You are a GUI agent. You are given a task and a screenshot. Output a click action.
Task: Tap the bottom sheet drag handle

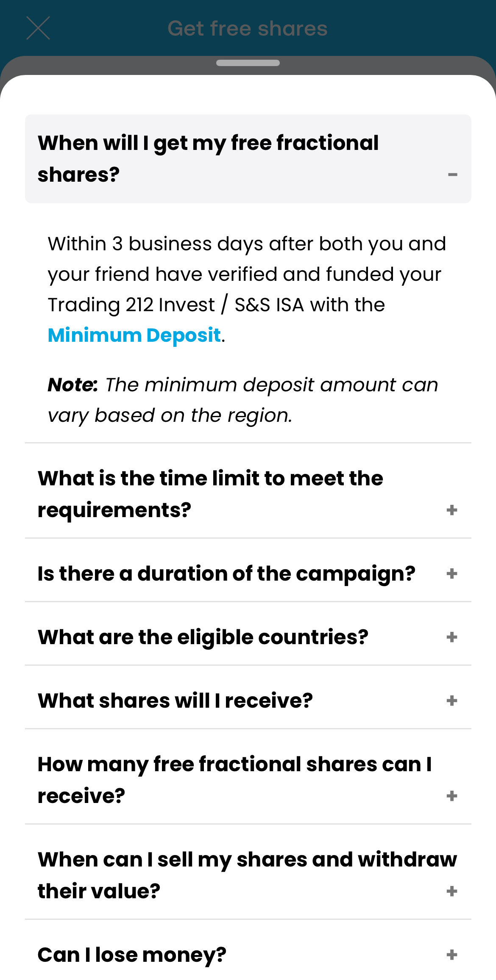pos(248,63)
